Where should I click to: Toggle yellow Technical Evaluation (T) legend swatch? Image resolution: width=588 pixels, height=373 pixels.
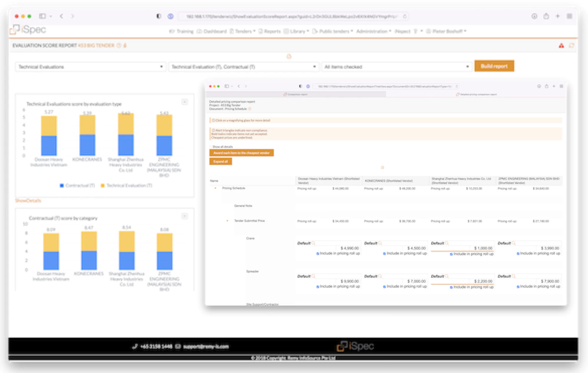click(x=103, y=185)
